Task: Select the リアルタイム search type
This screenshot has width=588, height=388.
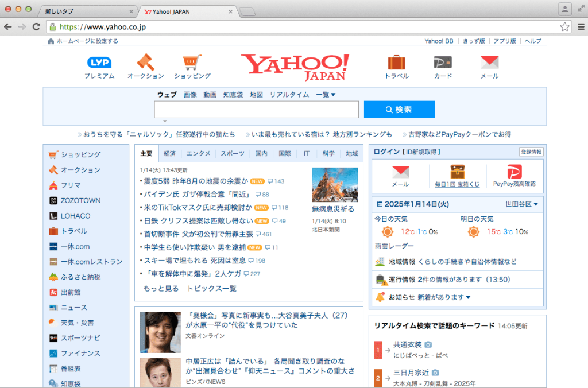Action: 289,95
